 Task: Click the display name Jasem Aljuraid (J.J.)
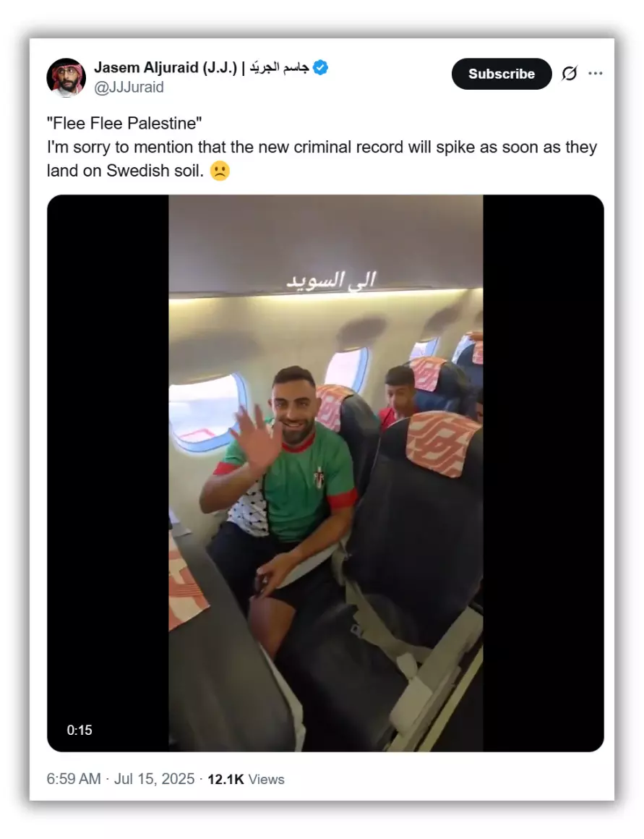pos(166,67)
